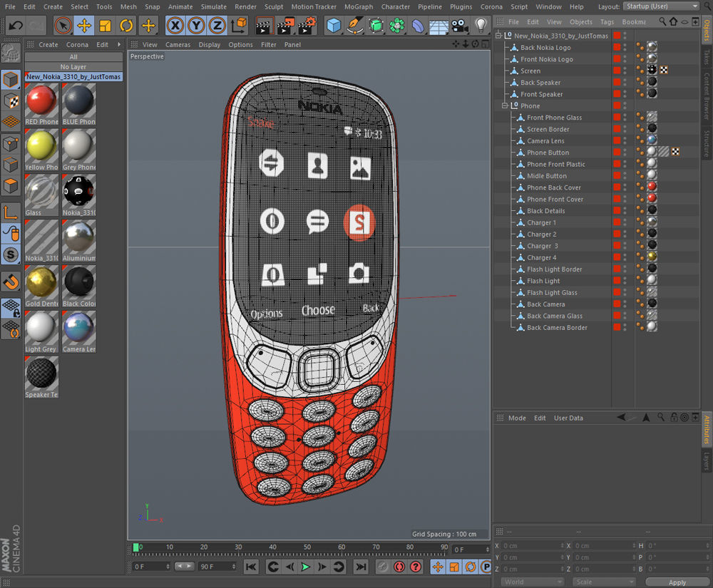Click the Undo arrow icon

16,25
